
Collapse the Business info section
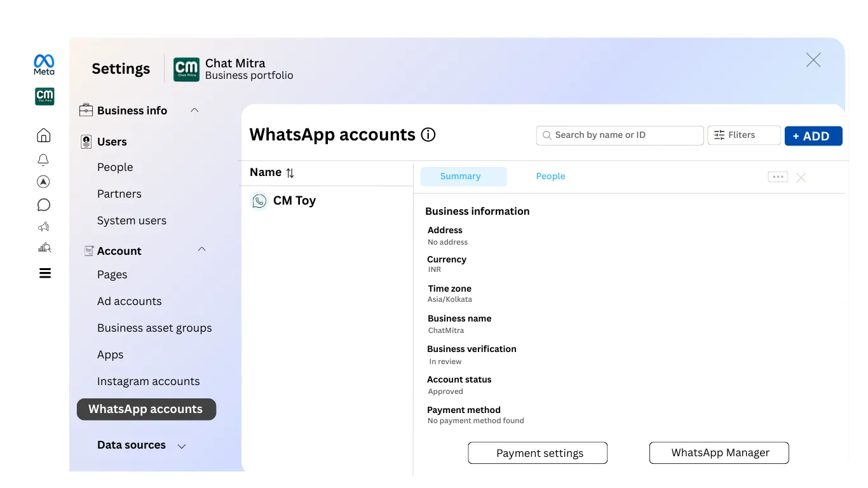tap(194, 110)
